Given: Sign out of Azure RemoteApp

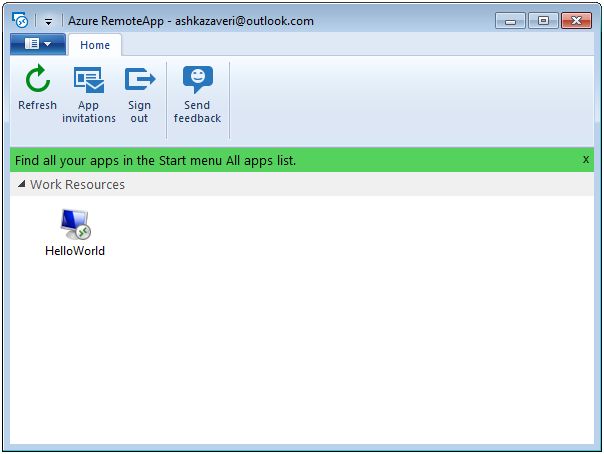Looking at the screenshot, I should tap(139, 95).
